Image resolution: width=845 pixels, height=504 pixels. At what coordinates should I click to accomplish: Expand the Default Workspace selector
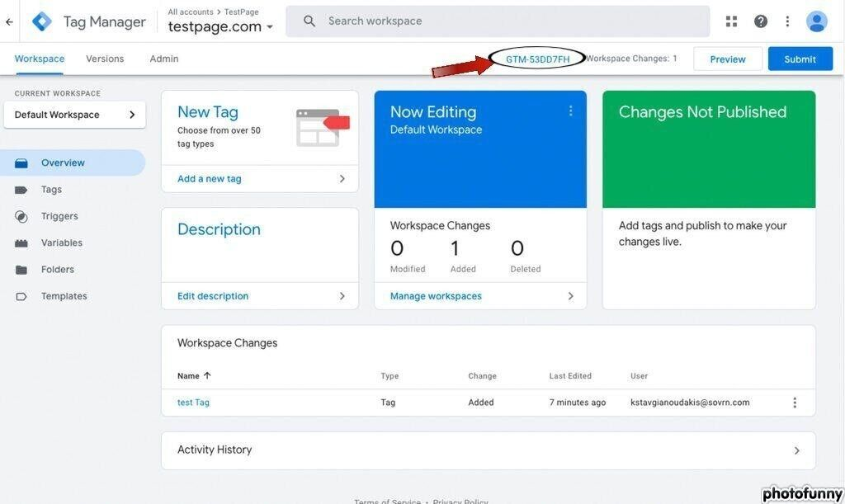[74, 115]
